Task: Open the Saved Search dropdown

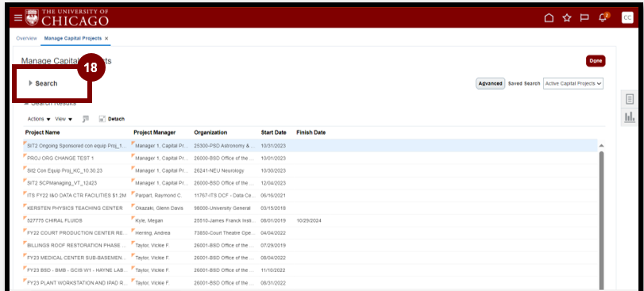Action: [x=573, y=83]
